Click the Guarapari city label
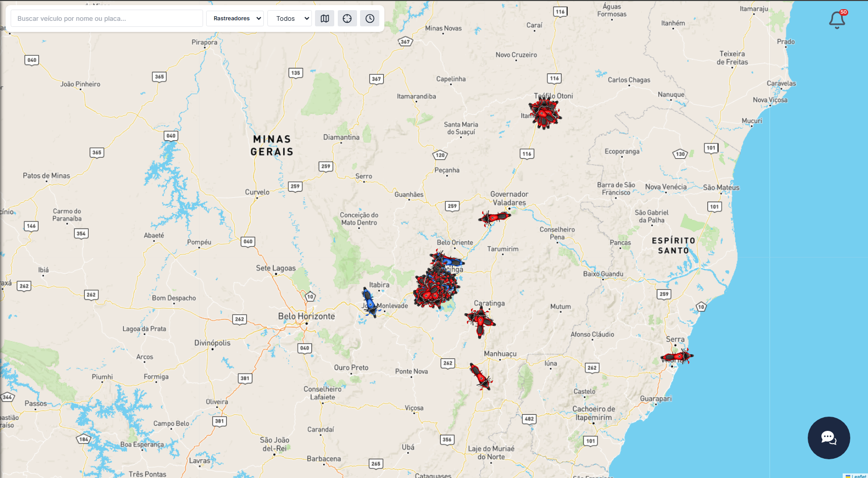The image size is (868, 478). (x=656, y=399)
